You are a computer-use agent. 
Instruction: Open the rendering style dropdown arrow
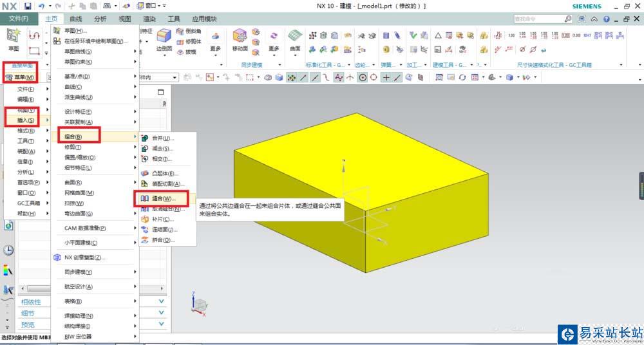tap(518, 77)
